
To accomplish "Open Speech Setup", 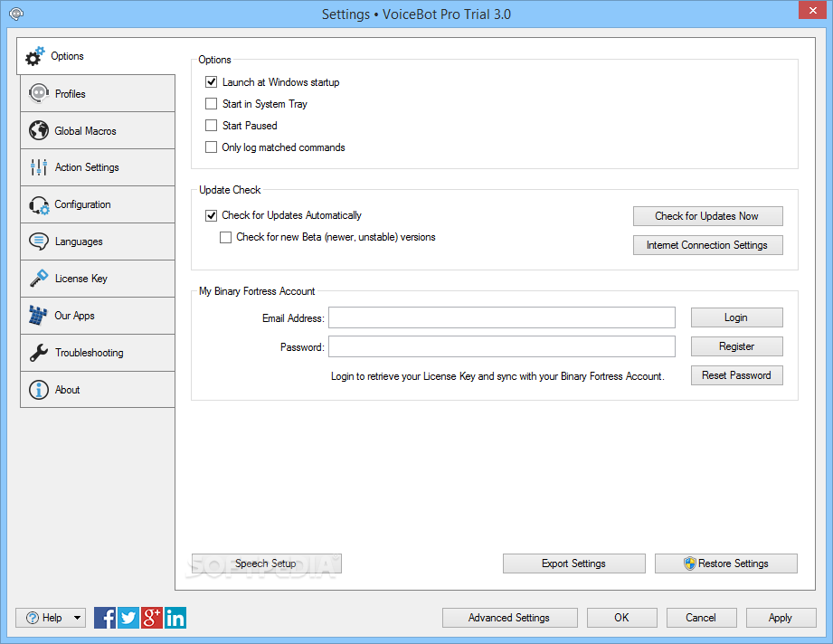I will click(x=266, y=563).
